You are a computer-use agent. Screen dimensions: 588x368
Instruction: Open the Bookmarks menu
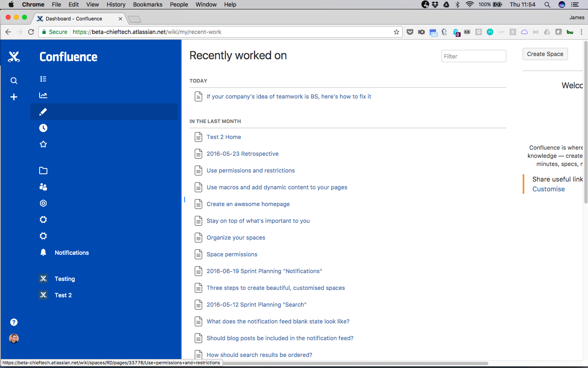148,4
